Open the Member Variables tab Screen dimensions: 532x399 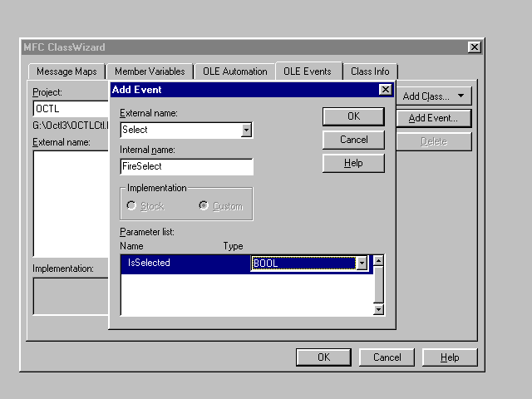150,71
